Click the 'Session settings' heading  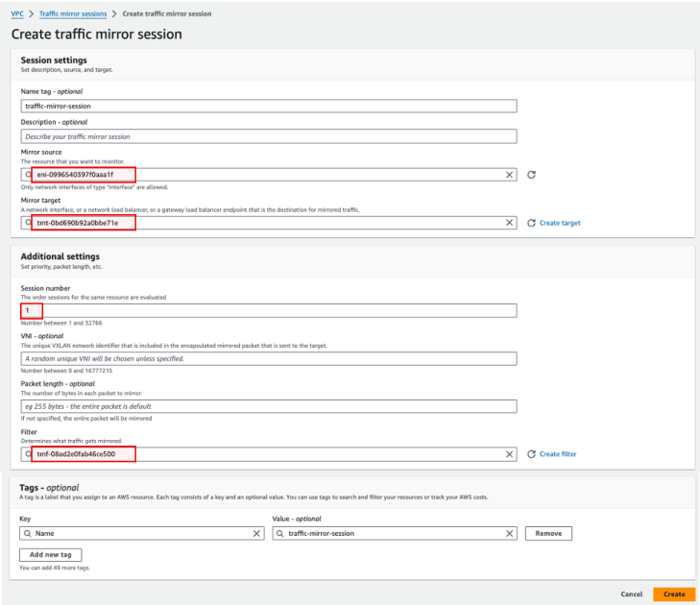(54, 60)
